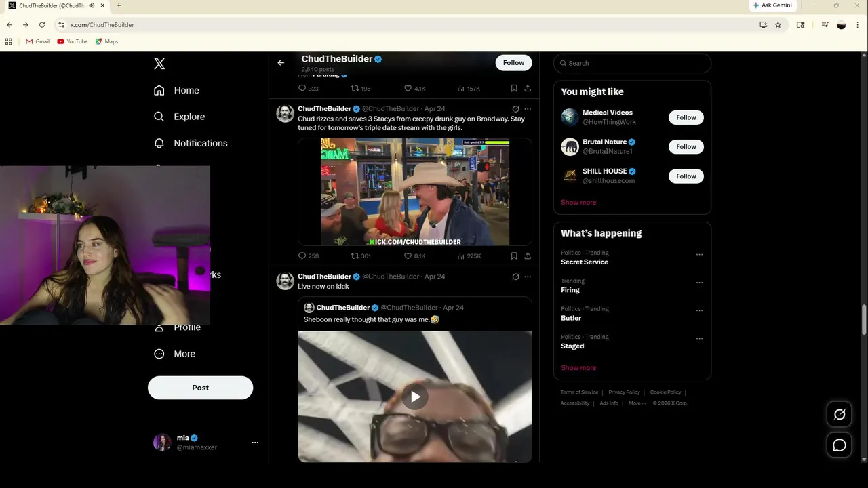Screen dimensions: 868x488
Task: Open the More menu in sidebar
Action: click(x=175, y=354)
